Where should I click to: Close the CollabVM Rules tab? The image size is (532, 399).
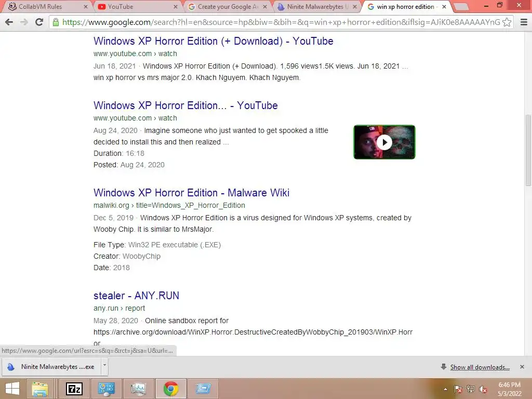point(86,6)
